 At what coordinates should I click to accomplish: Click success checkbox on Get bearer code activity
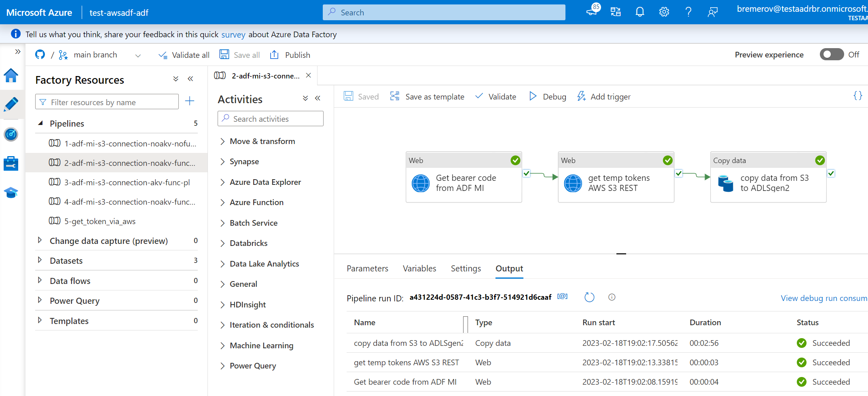(526, 174)
